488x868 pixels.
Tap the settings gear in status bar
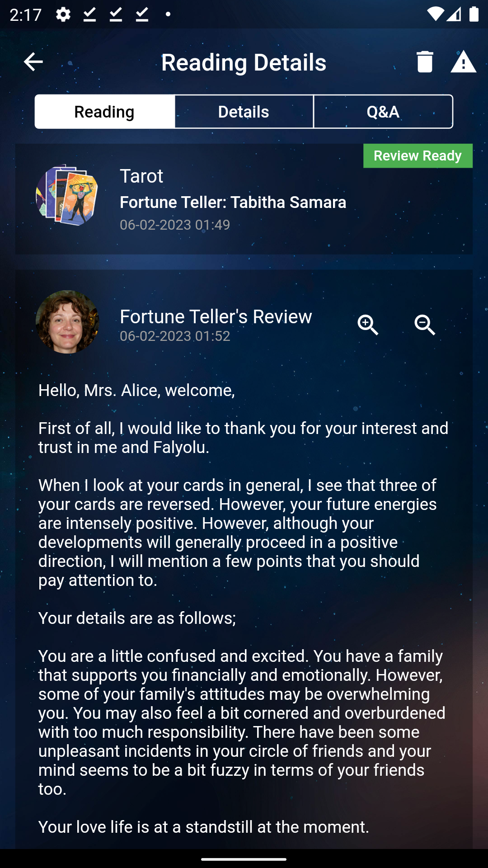tap(63, 14)
